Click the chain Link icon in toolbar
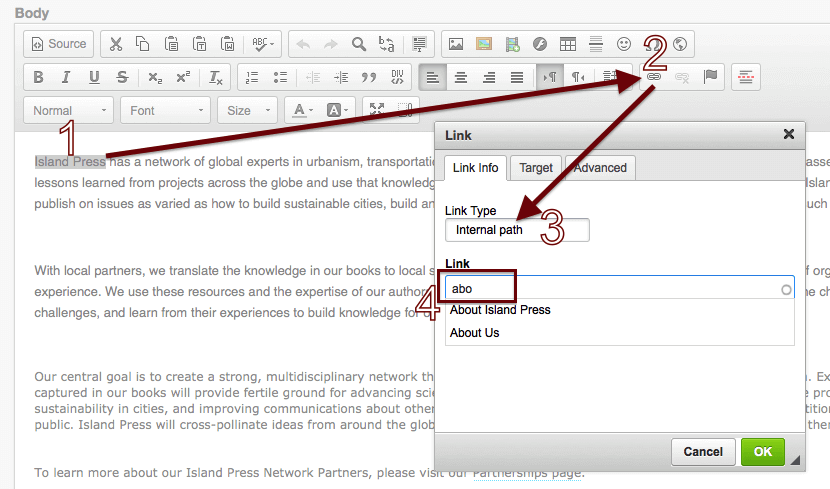The width and height of the screenshot is (830, 489). coord(654,77)
